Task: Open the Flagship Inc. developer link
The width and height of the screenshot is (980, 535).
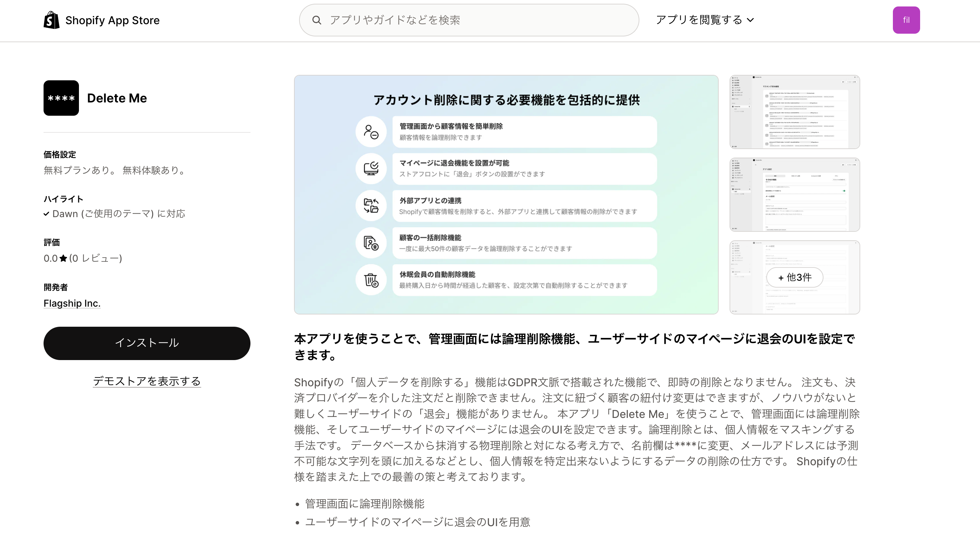Action: [72, 303]
